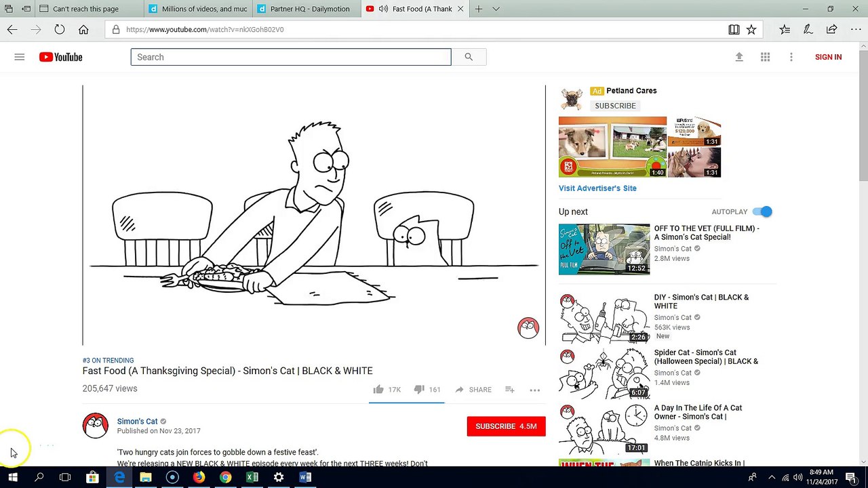The image size is (868, 488).
Task: Mute audio on the Fast Food tab
Action: 383,9
